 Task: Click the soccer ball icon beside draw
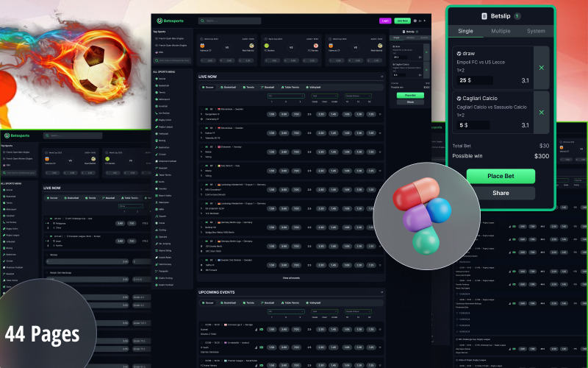click(459, 54)
